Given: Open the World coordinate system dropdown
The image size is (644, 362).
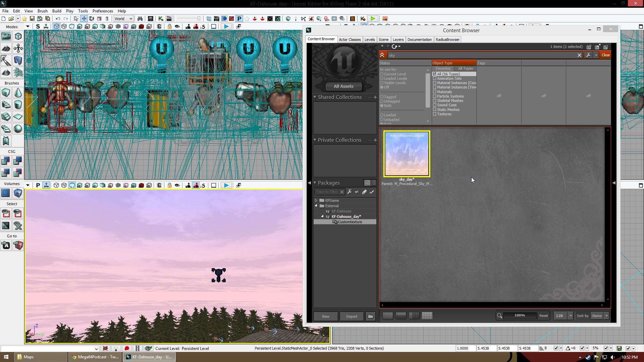Looking at the screenshot, I should coord(123,19).
